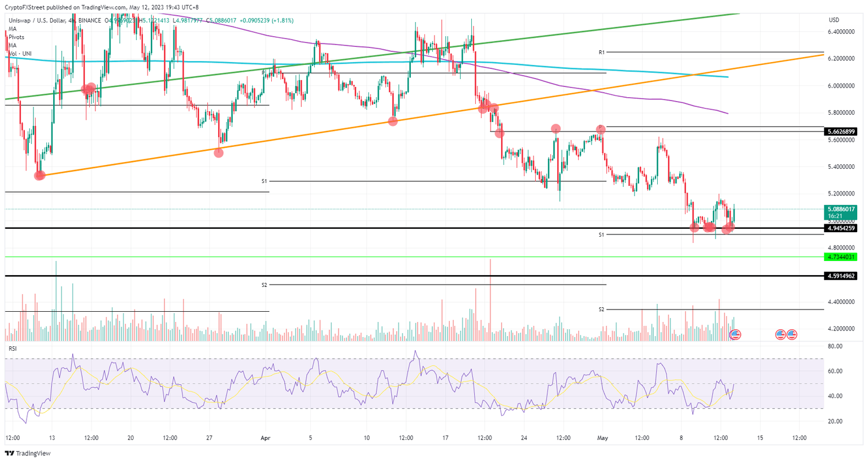Select the current price label 5.0886017
Screen dimensions: 868x462
tap(841, 210)
